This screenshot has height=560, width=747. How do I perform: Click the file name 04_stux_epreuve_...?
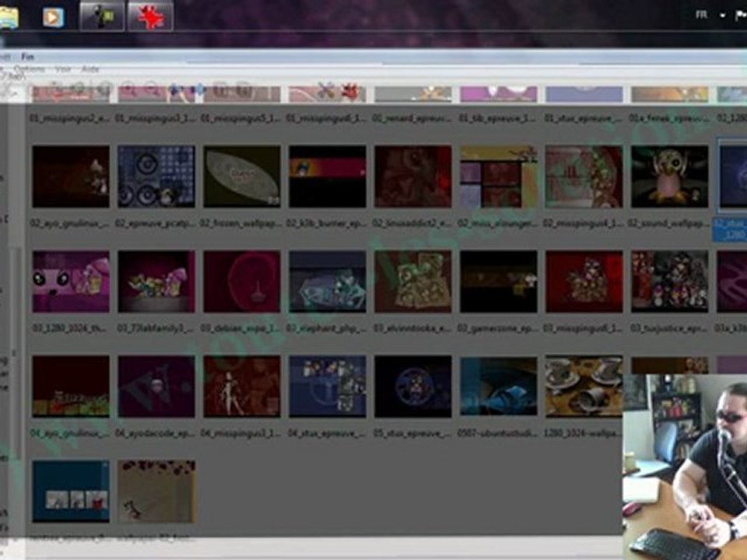pyautogui.click(x=328, y=433)
